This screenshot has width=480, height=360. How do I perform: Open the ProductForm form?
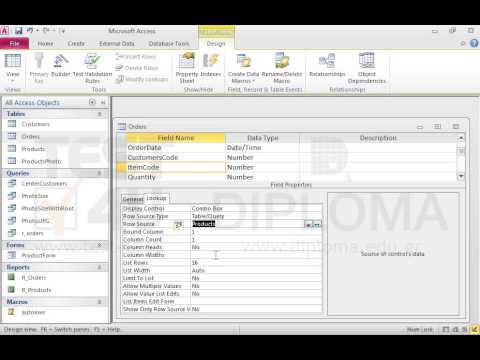coord(39,255)
